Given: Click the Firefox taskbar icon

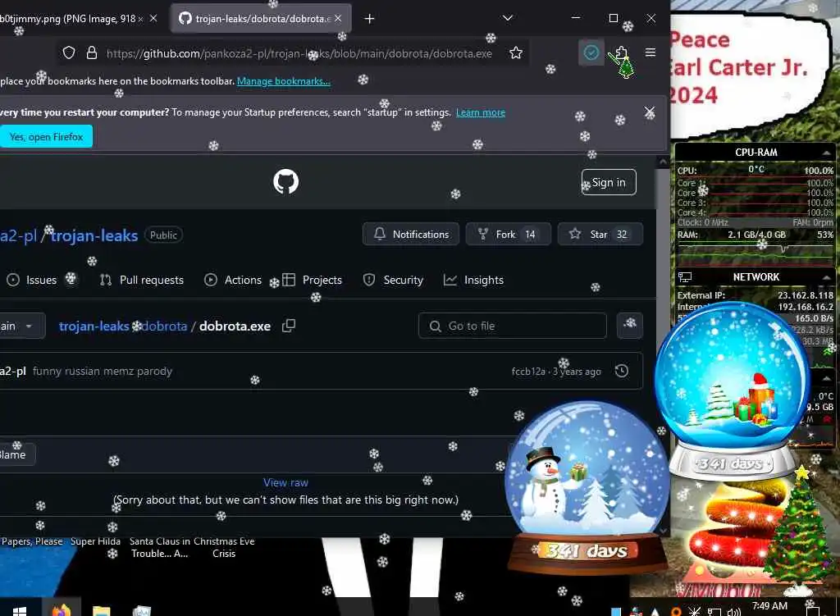Looking at the screenshot, I should pos(62,609).
